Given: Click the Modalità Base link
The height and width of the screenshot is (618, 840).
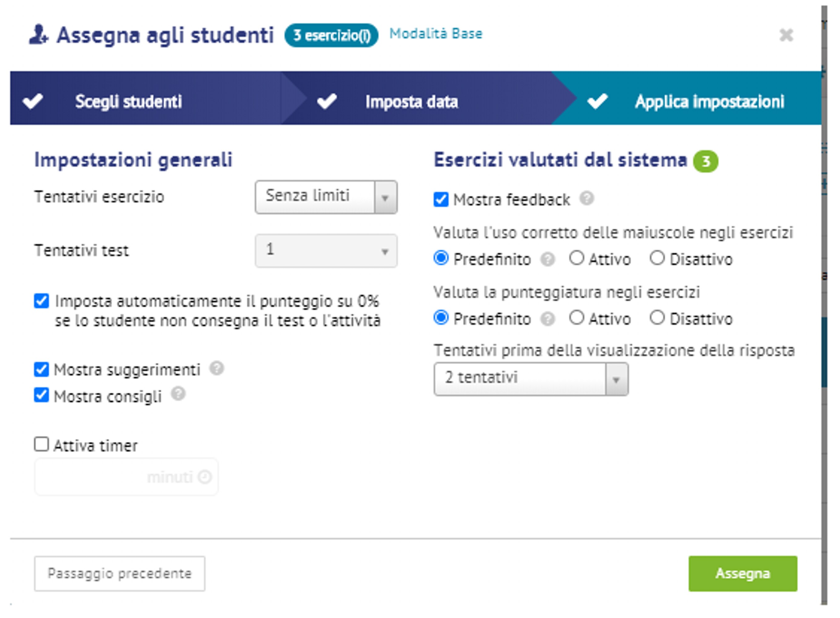Looking at the screenshot, I should [x=435, y=34].
